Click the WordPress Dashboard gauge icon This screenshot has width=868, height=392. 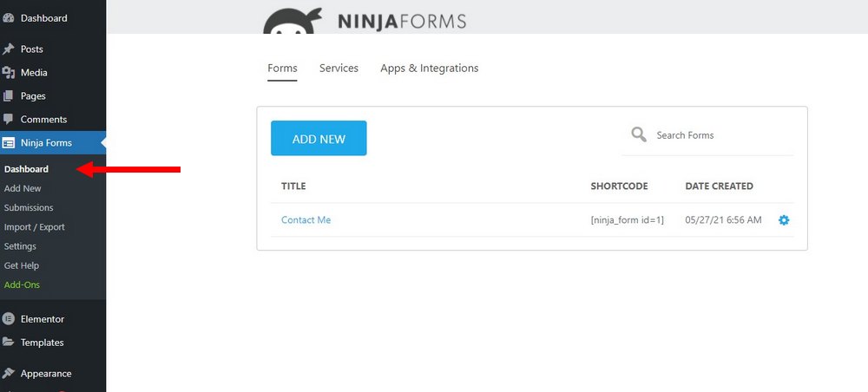(8, 18)
